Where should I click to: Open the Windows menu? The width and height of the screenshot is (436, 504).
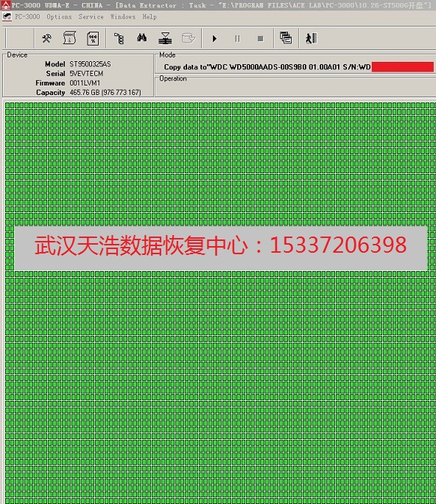(x=123, y=17)
